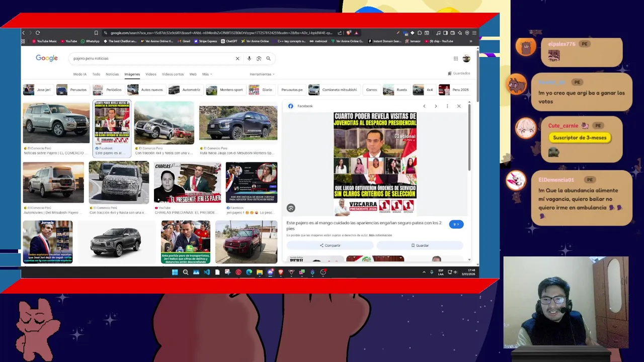The height and width of the screenshot is (362, 644).
Task: Open the Google apps grid
Action: tap(456, 58)
